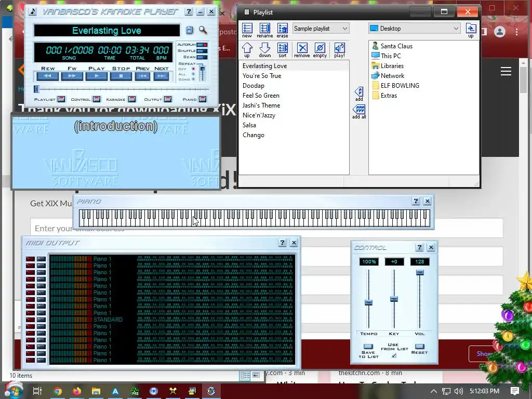The height and width of the screenshot is (399, 532).
Task: Click the Key slider handle
Action: 394,299
